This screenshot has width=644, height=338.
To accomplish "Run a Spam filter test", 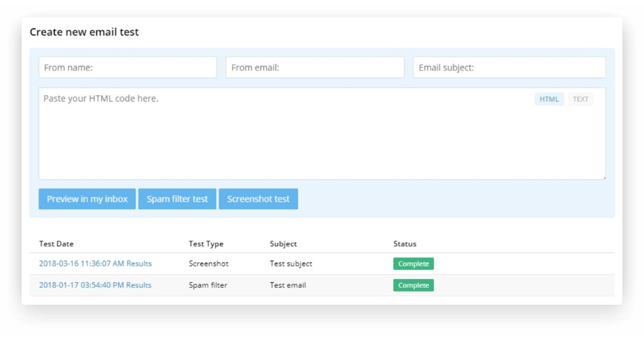I will click(176, 199).
